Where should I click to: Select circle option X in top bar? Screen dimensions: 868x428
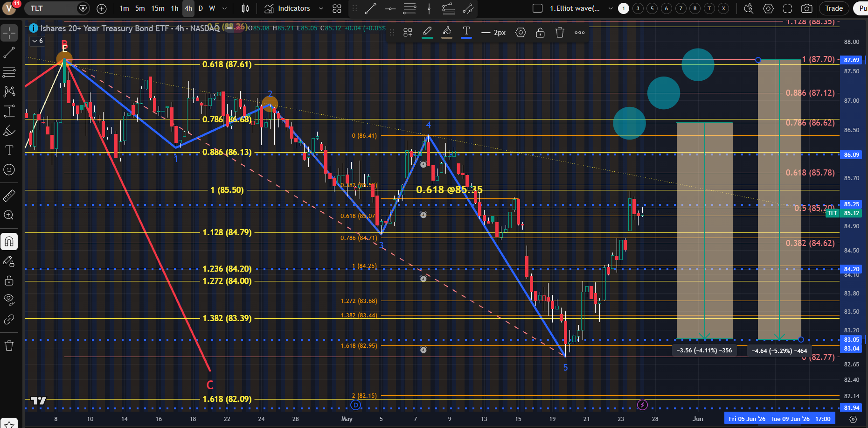(723, 8)
